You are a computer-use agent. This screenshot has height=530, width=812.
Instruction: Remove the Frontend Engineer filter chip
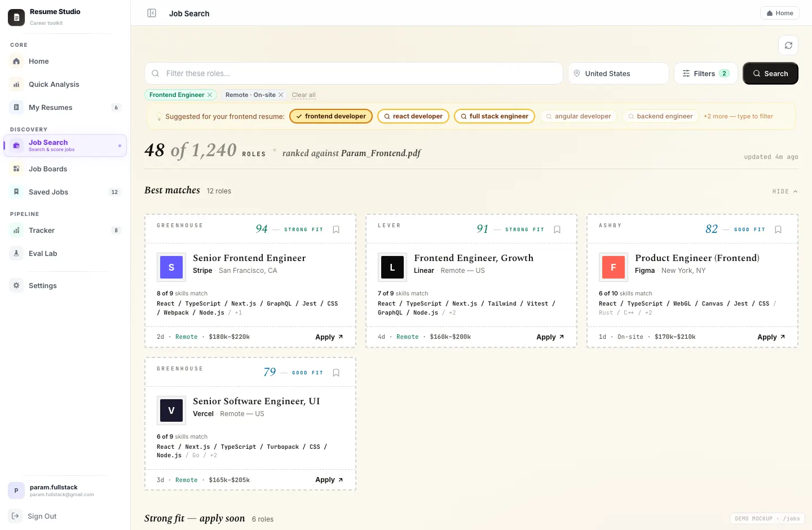point(210,95)
